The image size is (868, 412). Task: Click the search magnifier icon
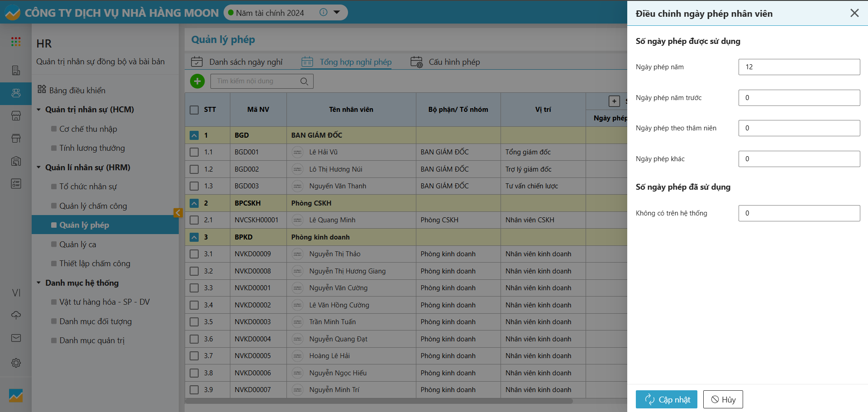tap(304, 81)
